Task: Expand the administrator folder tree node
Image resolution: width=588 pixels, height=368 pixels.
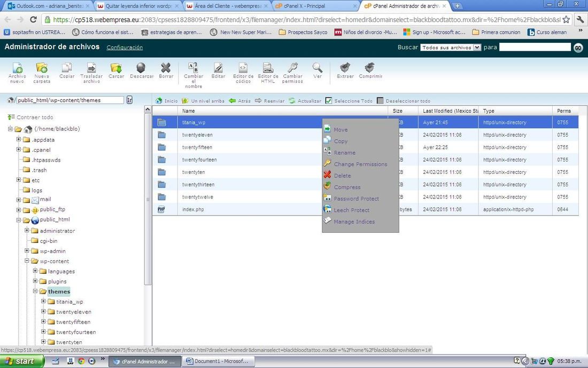Action: (x=27, y=231)
